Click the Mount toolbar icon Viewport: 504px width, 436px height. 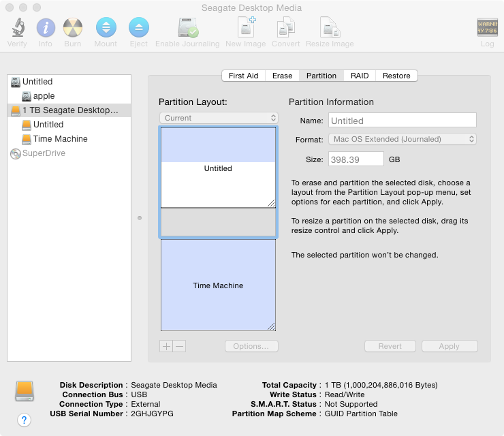click(106, 27)
